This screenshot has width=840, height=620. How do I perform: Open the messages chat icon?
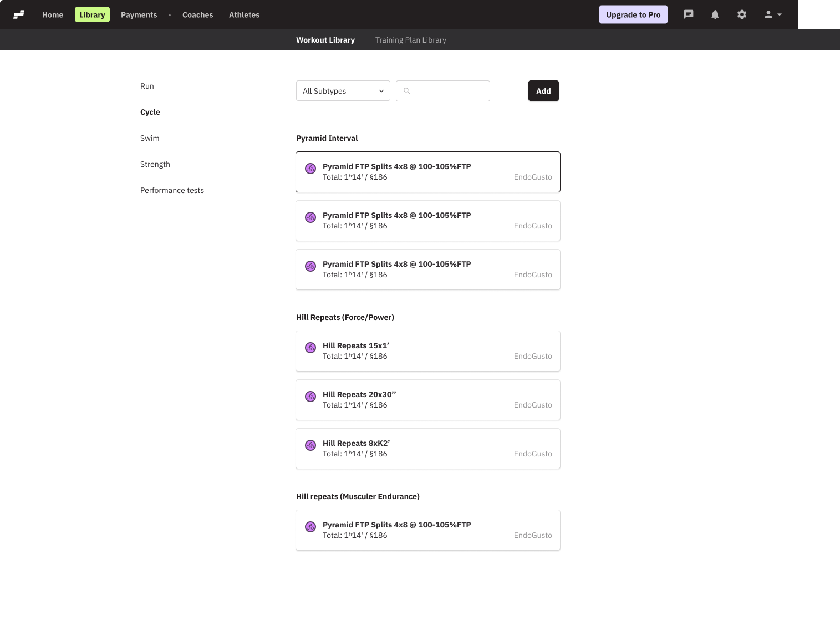pyautogui.click(x=689, y=14)
